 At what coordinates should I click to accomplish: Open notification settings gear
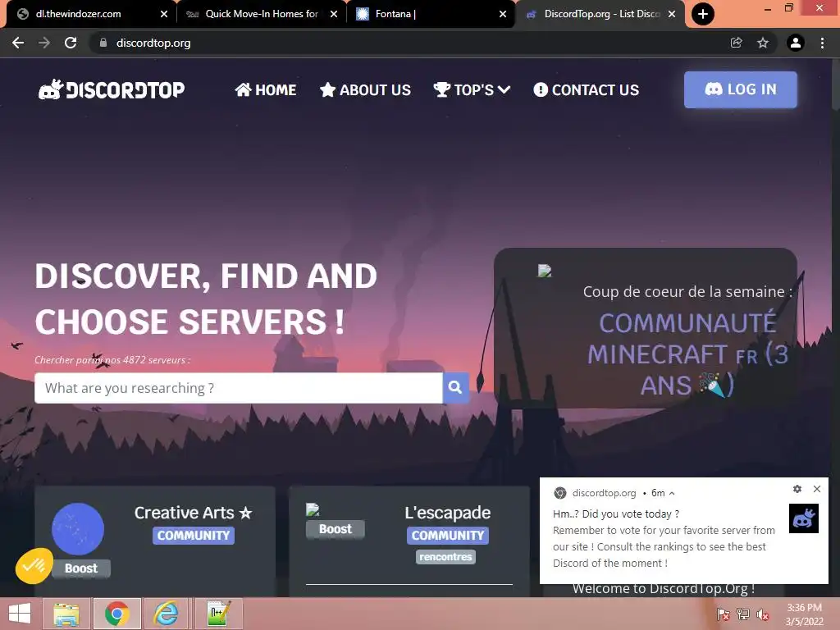coord(797,489)
